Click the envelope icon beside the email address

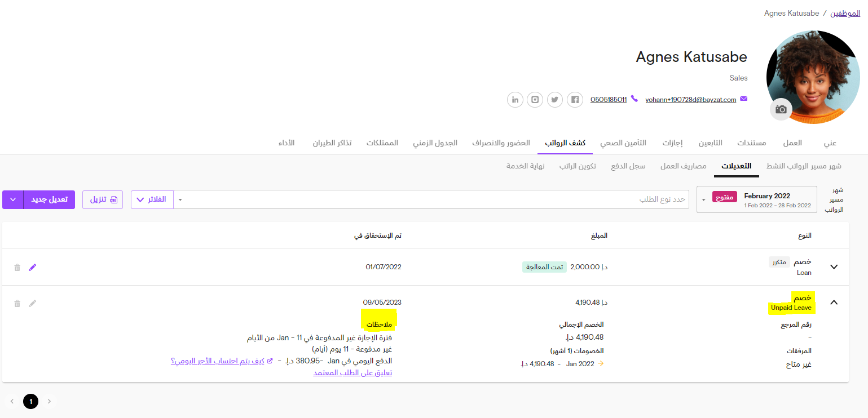(743, 99)
